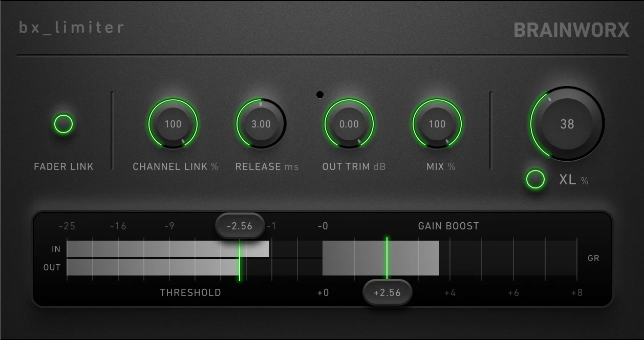This screenshot has height=340, width=644.
Task: Click the -25 scale marking on the meter
Action: [x=68, y=226]
